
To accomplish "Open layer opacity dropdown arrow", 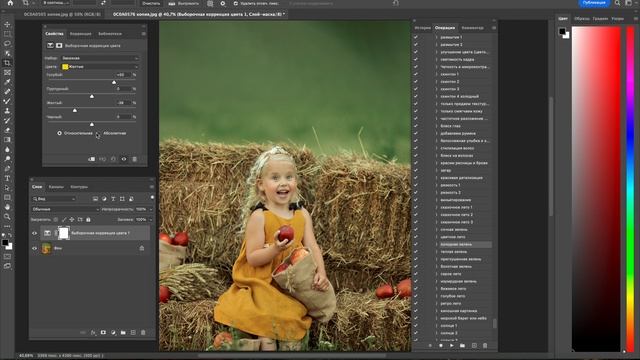I will (x=151, y=209).
